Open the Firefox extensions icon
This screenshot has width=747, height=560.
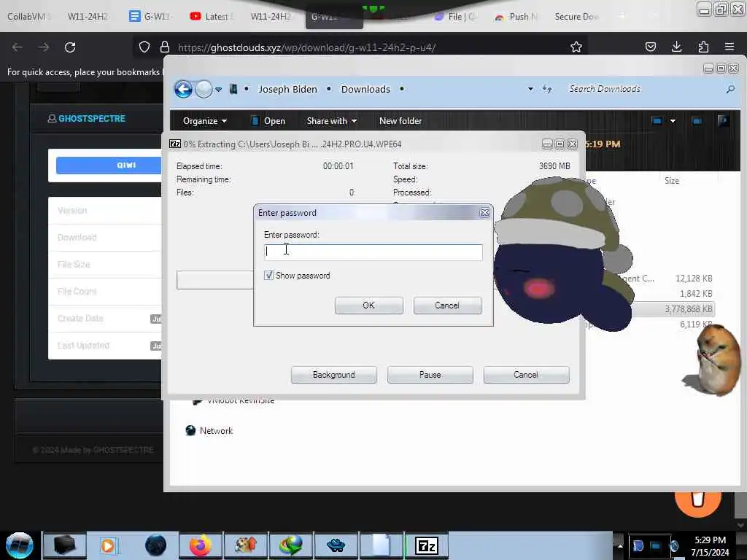tap(703, 47)
